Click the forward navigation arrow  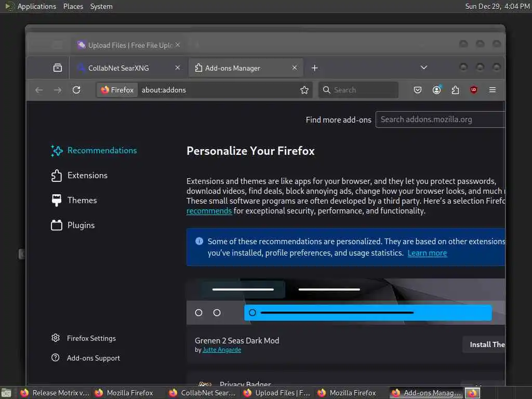pyautogui.click(x=58, y=90)
